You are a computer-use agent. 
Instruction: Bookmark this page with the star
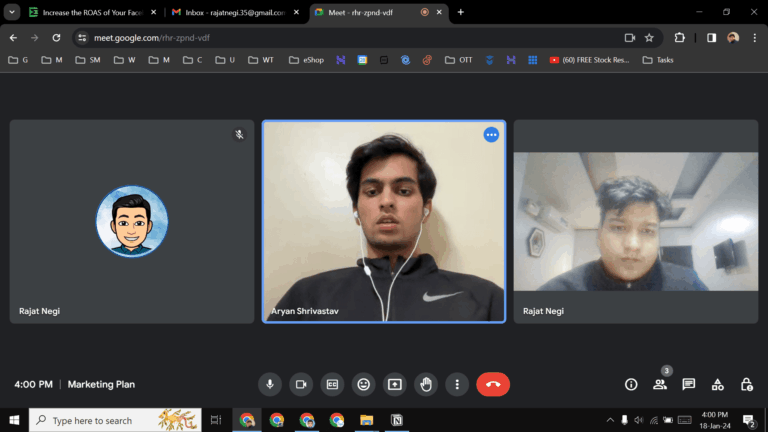[649, 38]
